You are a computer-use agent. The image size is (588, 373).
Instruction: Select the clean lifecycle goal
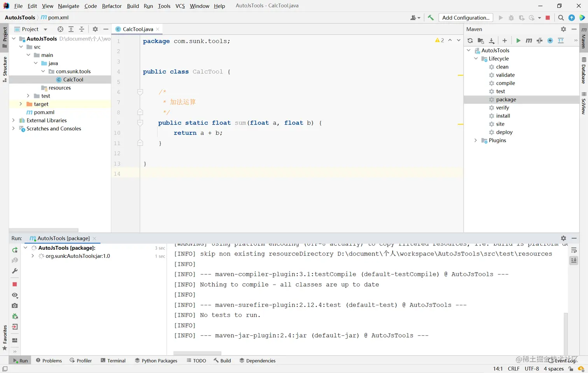502,67
